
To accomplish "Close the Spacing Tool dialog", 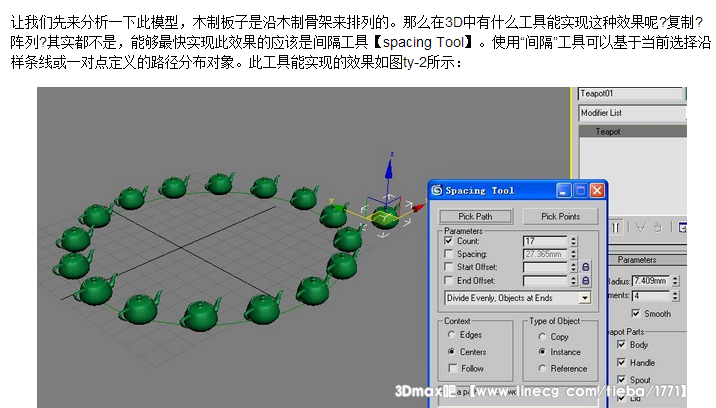I will click(x=597, y=191).
